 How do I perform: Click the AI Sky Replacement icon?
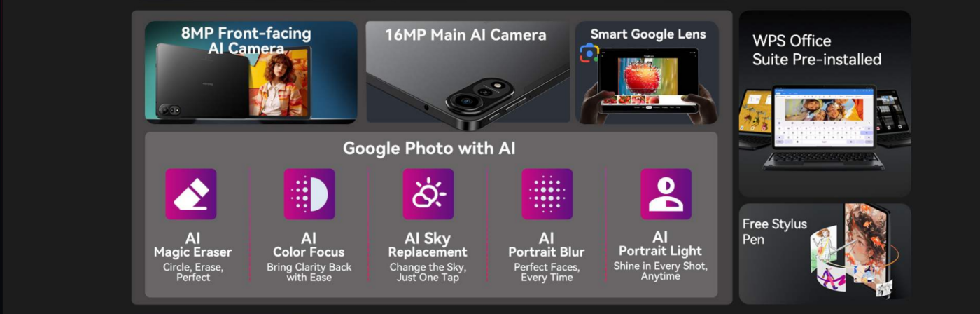pyautogui.click(x=428, y=194)
